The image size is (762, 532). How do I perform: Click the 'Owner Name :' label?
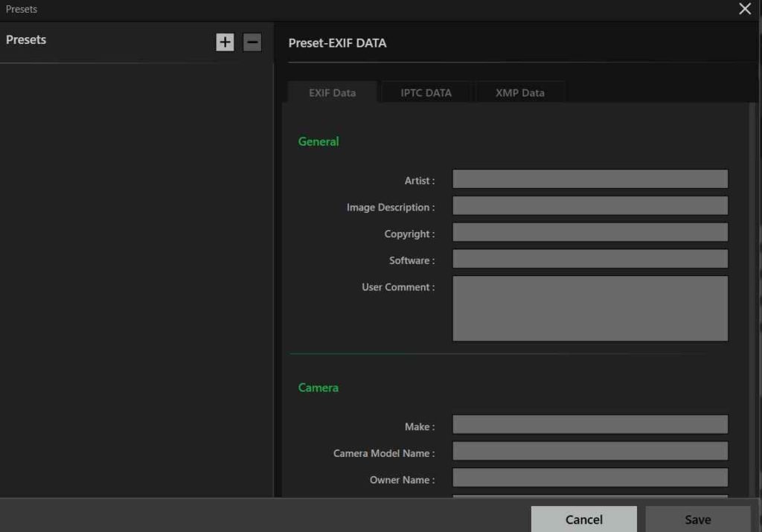tap(402, 480)
